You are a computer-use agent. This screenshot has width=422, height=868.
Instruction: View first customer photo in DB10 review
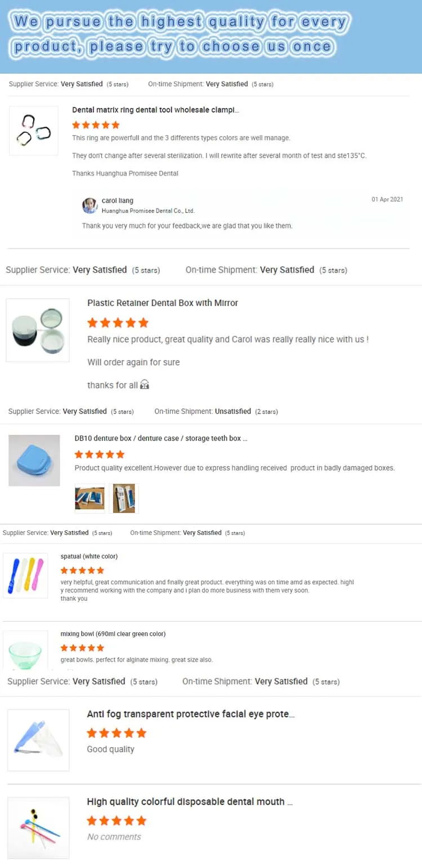(90, 498)
